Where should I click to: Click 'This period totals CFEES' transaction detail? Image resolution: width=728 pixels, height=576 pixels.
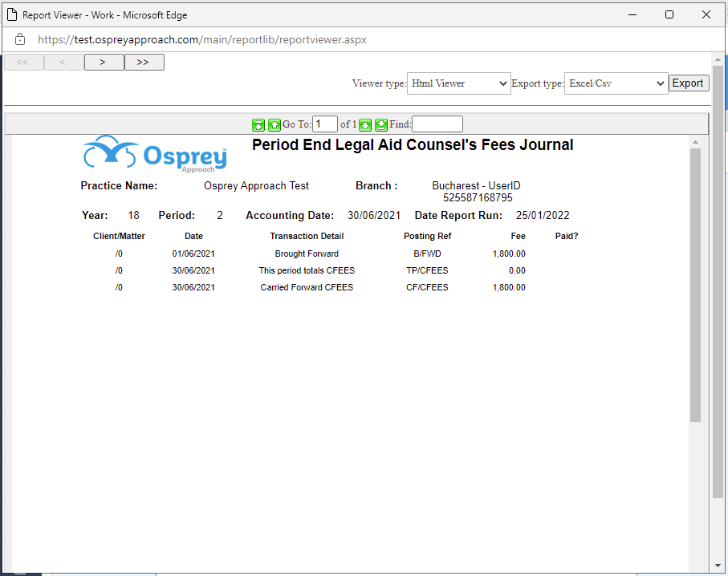[x=307, y=270]
